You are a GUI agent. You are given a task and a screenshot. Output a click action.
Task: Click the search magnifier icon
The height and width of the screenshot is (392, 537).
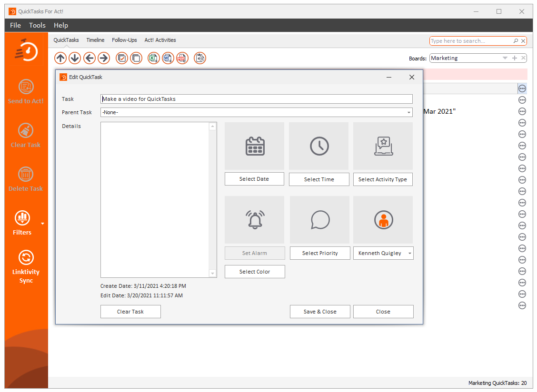tap(516, 41)
